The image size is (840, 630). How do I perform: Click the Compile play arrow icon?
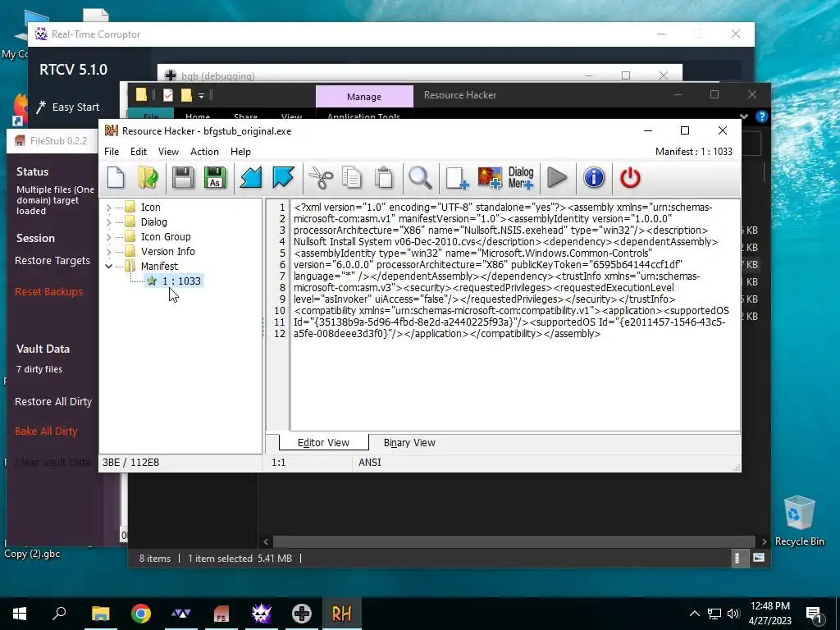pos(557,178)
